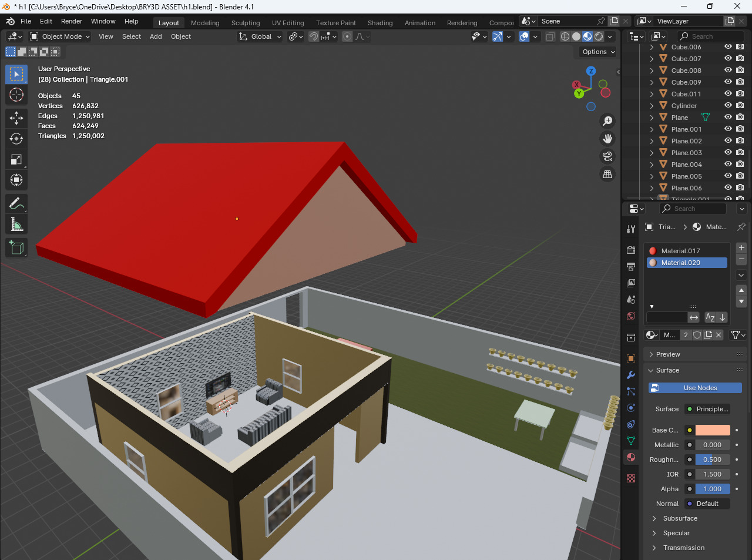
Task: Open the Tool properties tab
Action: (631, 229)
